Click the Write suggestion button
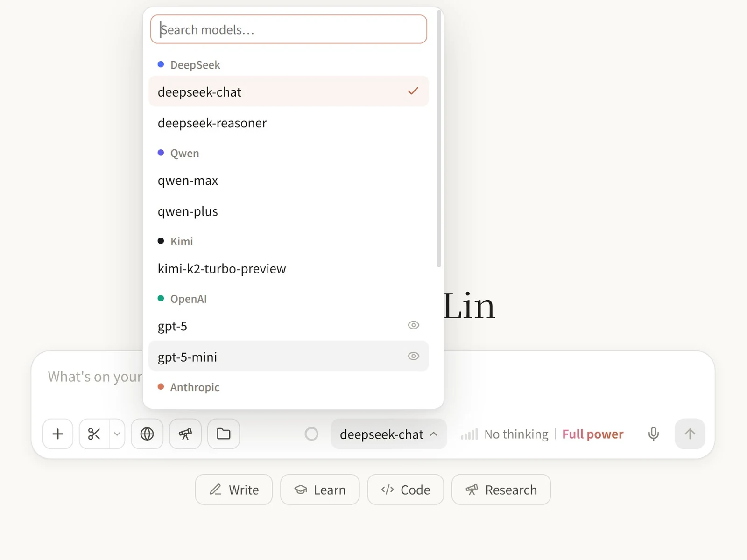Image resolution: width=747 pixels, height=560 pixels. tap(234, 490)
